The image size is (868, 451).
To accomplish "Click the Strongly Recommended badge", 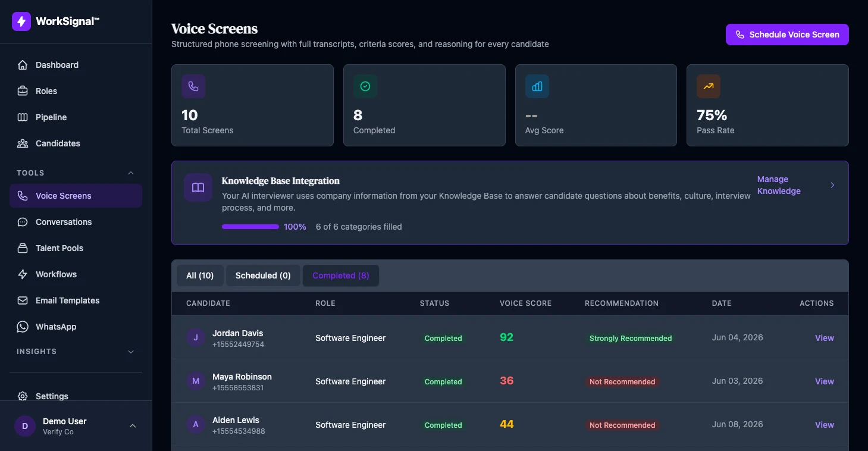I will [x=631, y=338].
